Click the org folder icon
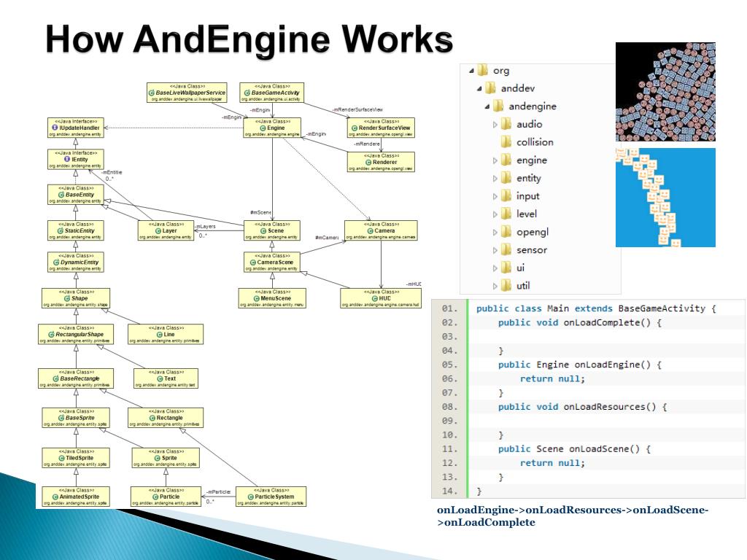The height and width of the screenshot is (560, 747). click(x=483, y=70)
